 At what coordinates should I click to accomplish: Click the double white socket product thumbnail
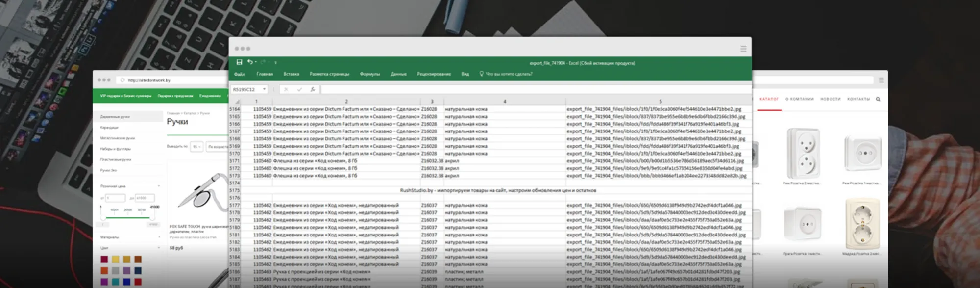click(x=803, y=153)
